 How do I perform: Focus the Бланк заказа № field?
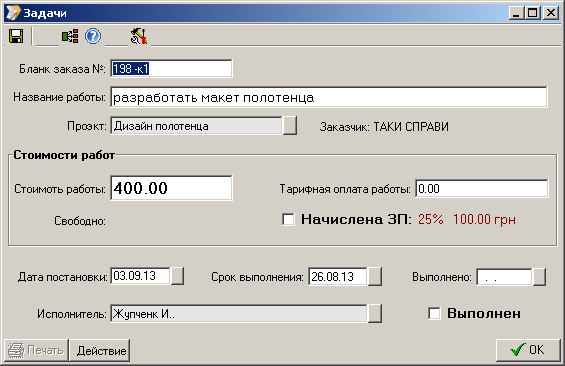[x=171, y=68]
